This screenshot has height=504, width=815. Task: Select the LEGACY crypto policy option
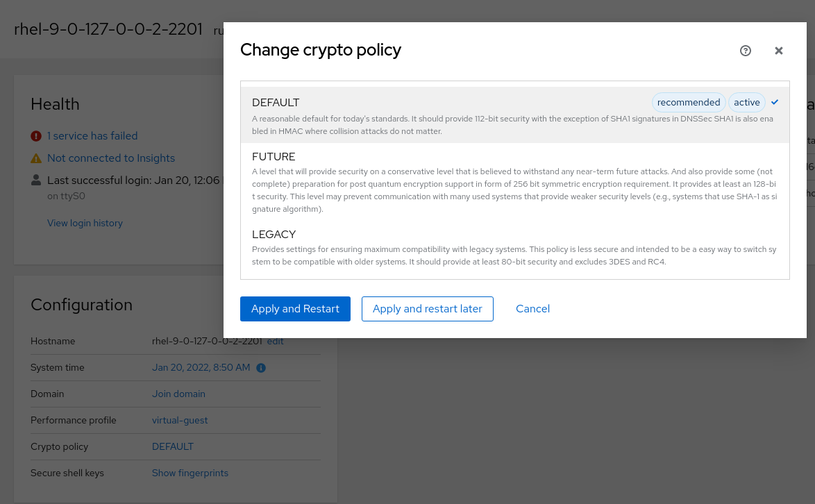[x=515, y=248]
